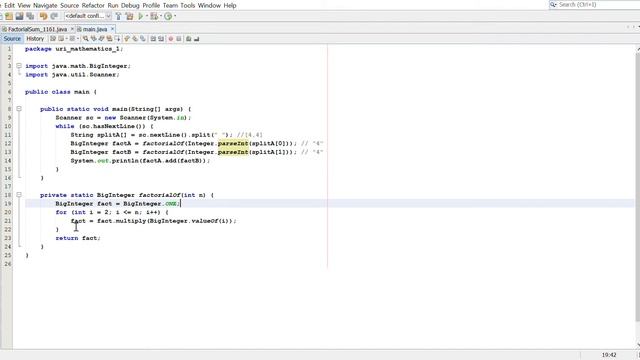Click the Find Next Occurrence icon
This screenshot has height=360, width=640.
[101, 39]
